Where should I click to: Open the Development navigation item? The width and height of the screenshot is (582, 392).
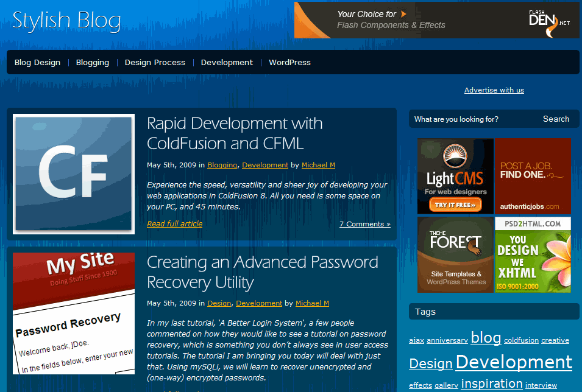(x=227, y=62)
